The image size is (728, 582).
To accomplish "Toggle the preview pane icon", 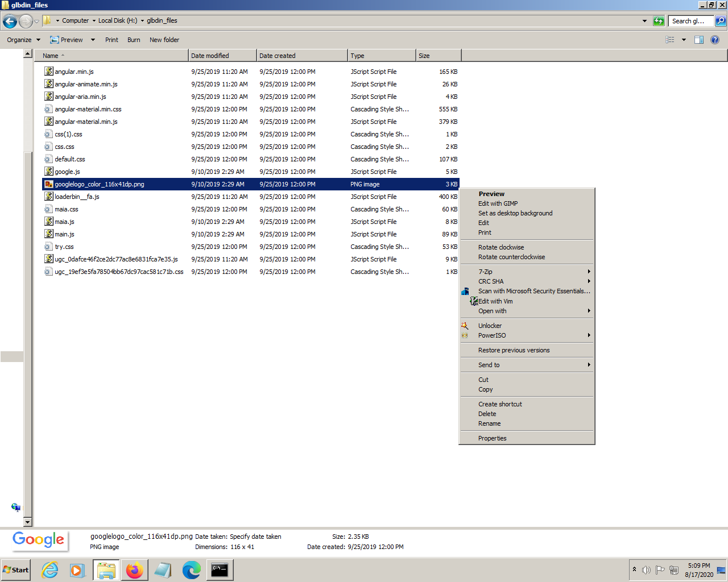I will click(x=699, y=40).
